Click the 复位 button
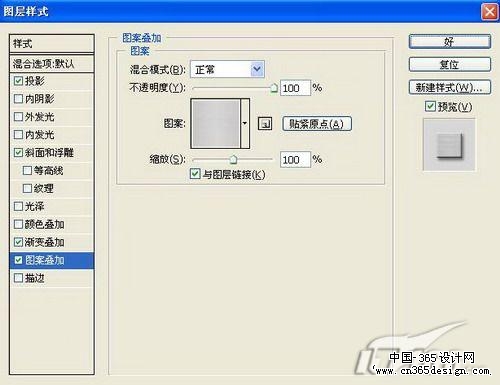Image resolution: width=500 pixels, height=385 pixels. (x=450, y=64)
